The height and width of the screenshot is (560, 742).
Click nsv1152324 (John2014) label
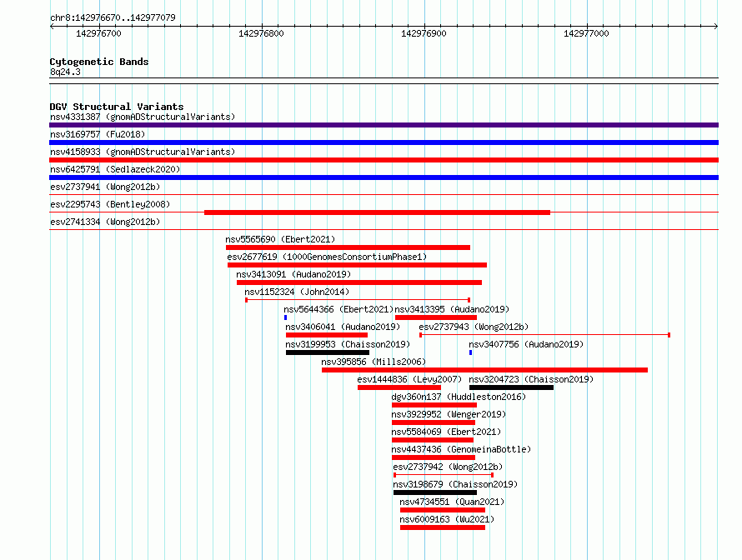297,292
